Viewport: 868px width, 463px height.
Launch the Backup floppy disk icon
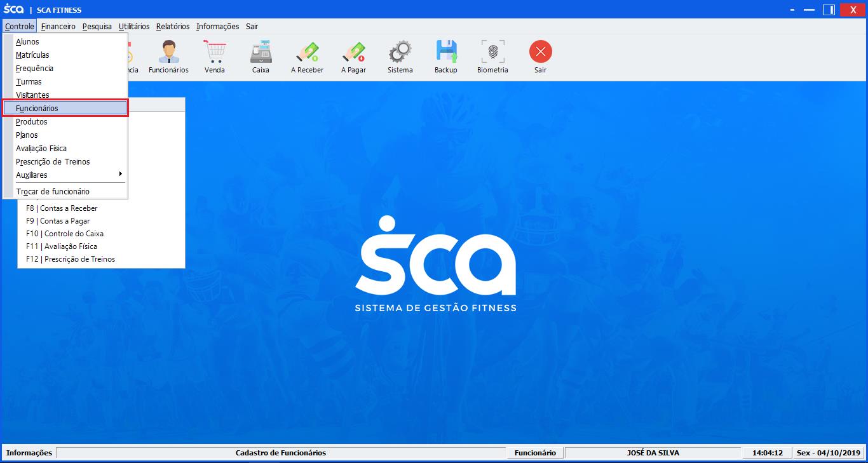tap(446, 57)
